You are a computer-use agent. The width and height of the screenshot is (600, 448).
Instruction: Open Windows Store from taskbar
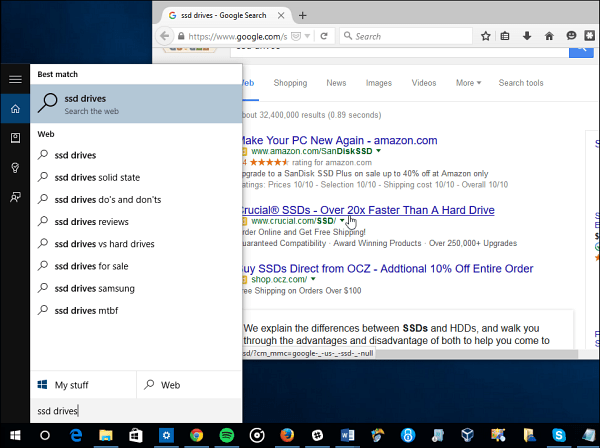coord(136,435)
